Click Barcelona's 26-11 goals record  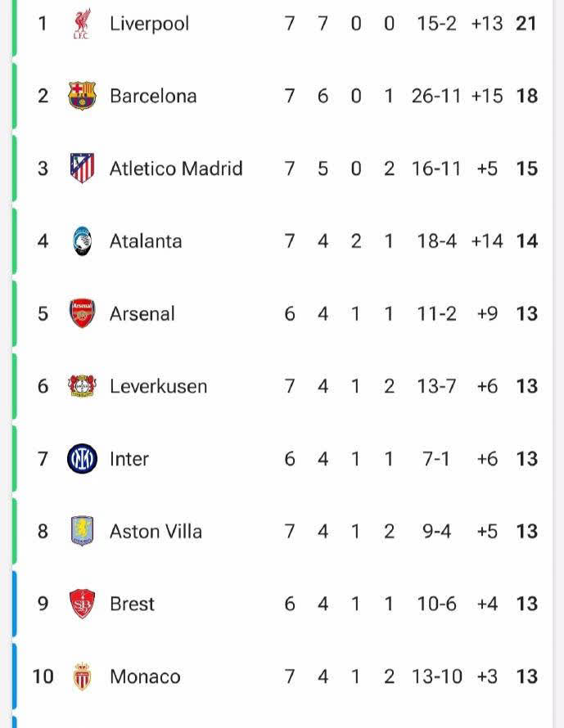click(x=436, y=96)
